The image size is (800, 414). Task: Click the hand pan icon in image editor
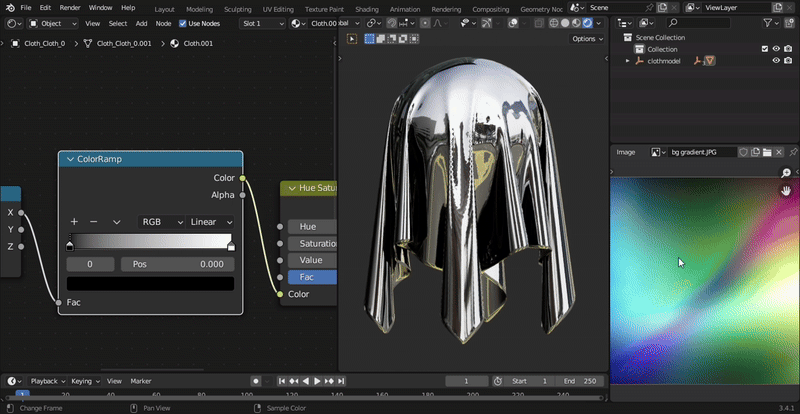[x=786, y=190]
